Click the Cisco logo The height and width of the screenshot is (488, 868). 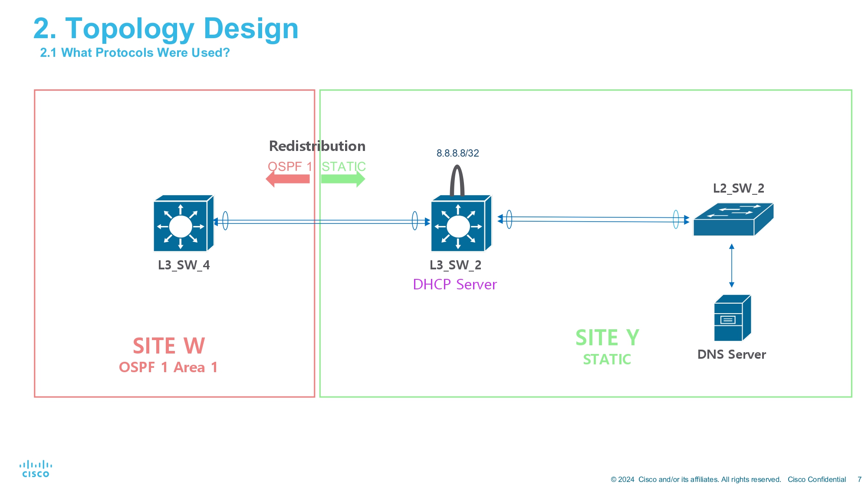[36, 469]
